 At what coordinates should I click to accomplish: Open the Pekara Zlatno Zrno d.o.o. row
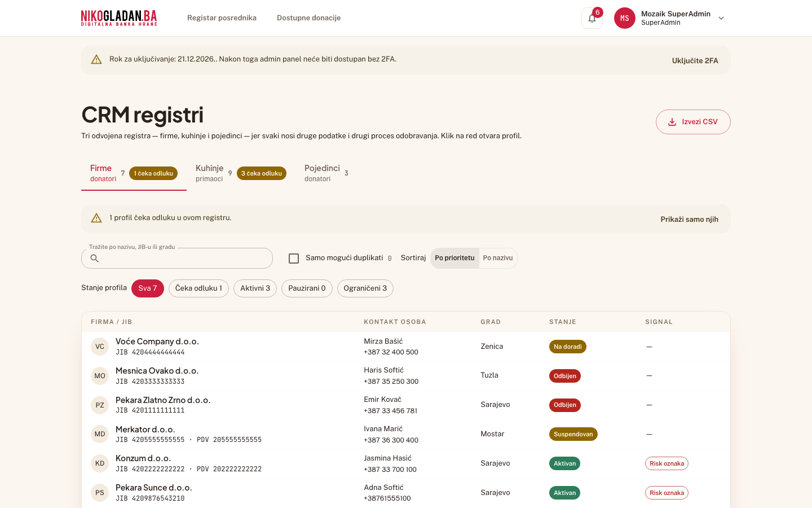[406, 405]
